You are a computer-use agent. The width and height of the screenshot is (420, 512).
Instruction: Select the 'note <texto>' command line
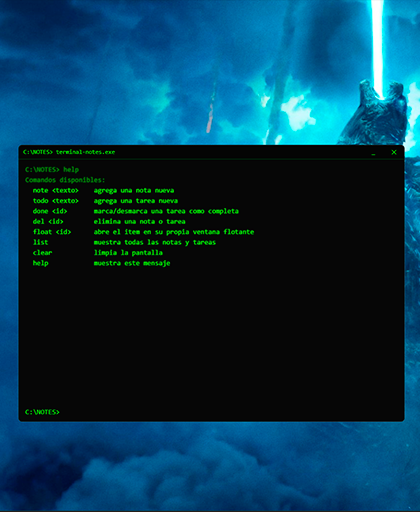pyautogui.click(x=56, y=190)
